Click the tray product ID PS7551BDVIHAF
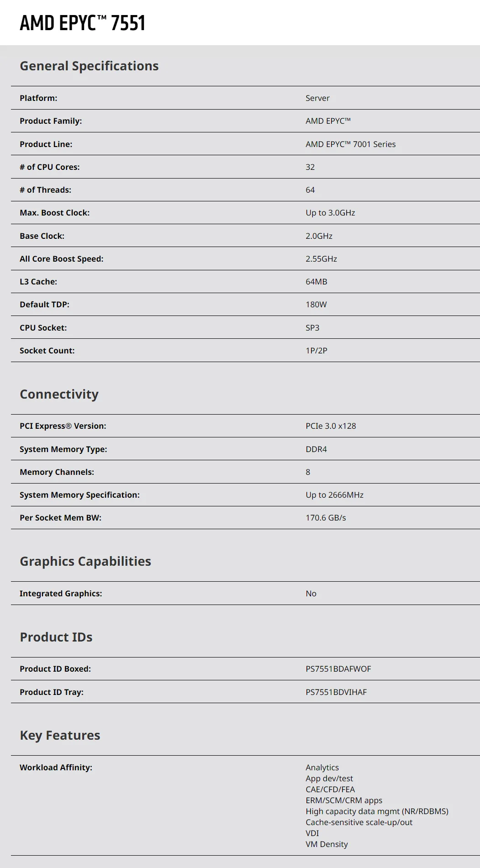The width and height of the screenshot is (480, 868). (x=336, y=692)
